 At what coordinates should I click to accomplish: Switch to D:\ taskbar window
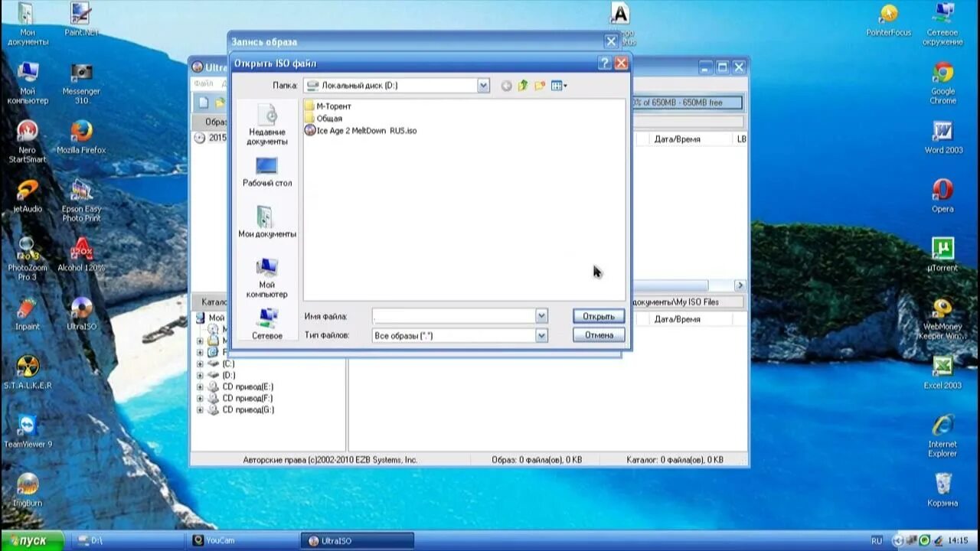point(129,540)
